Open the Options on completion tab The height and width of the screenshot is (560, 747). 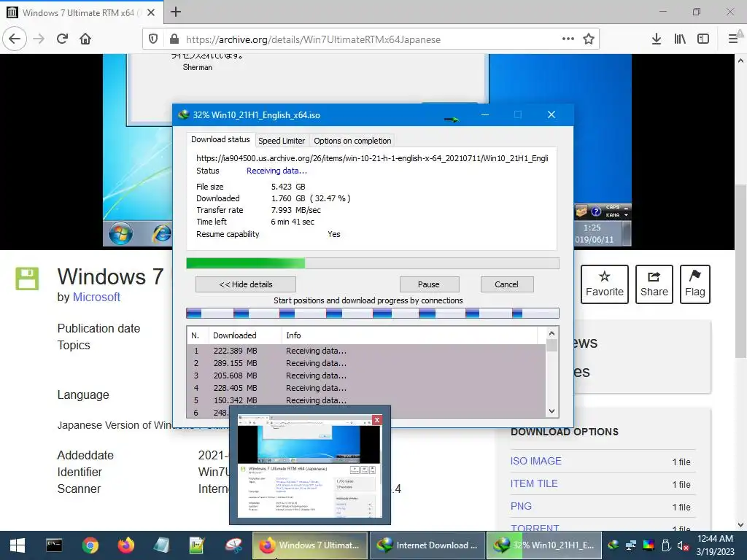pyautogui.click(x=352, y=141)
